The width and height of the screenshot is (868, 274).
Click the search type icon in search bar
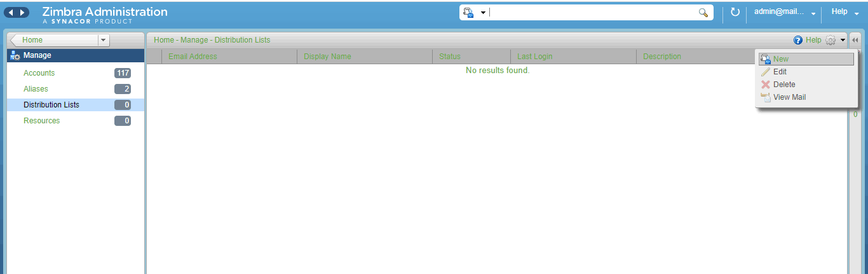tap(469, 13)
